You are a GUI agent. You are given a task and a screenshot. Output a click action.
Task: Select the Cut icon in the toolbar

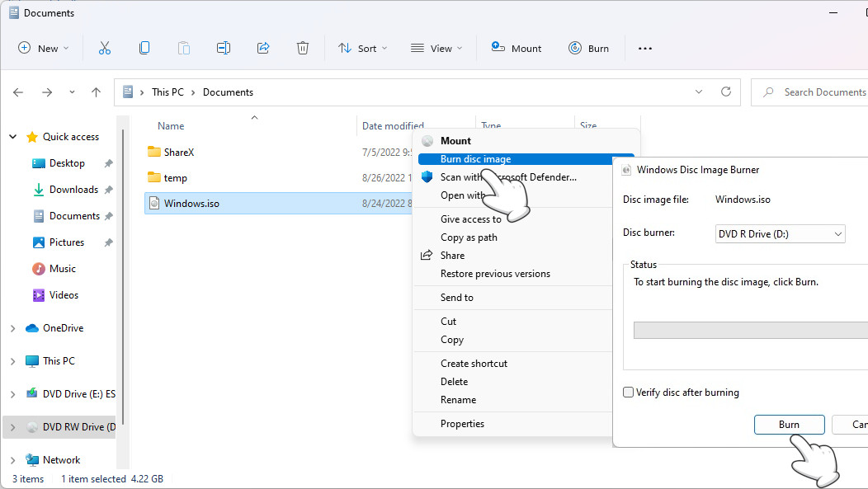pyautogui.click(x=105, y=48)
